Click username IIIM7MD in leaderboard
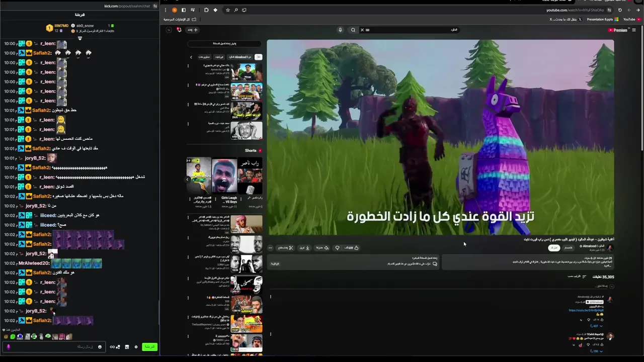This screenshot has width=644, height=362. 61,26
